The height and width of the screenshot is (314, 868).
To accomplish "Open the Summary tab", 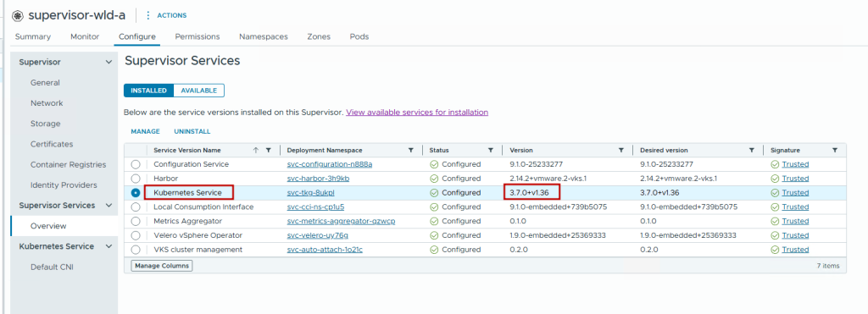I will click(33, 37).
